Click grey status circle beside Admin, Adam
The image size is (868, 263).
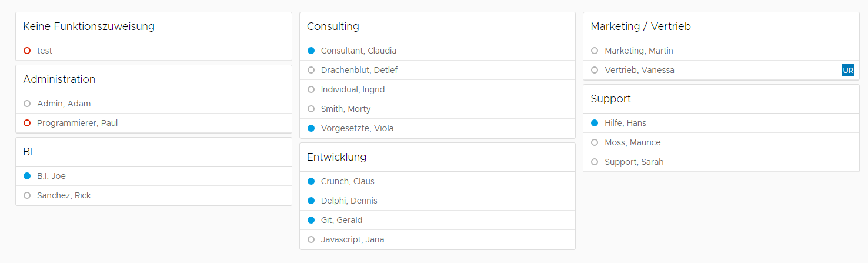pyautogui.click(x=27, y=104)
